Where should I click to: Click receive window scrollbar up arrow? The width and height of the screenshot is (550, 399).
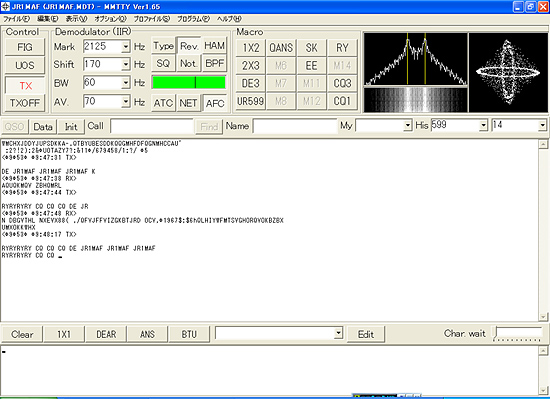(543, 144)
